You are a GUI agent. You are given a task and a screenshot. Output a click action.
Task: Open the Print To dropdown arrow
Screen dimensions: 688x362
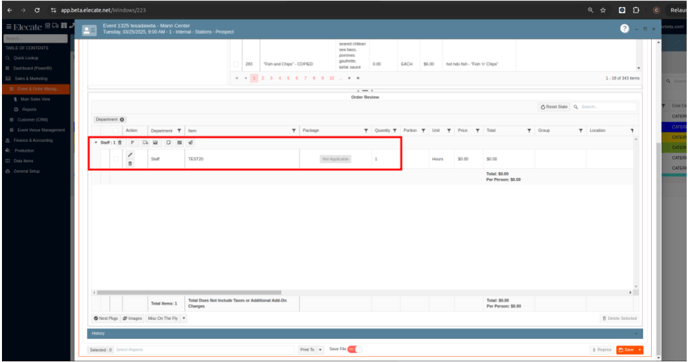point(320,350)
